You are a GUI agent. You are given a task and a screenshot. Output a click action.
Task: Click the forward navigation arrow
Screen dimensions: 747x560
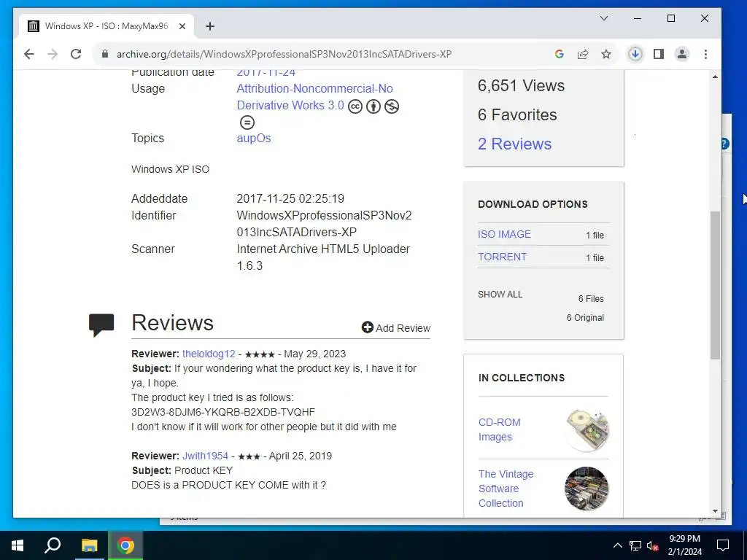[53, 54]
